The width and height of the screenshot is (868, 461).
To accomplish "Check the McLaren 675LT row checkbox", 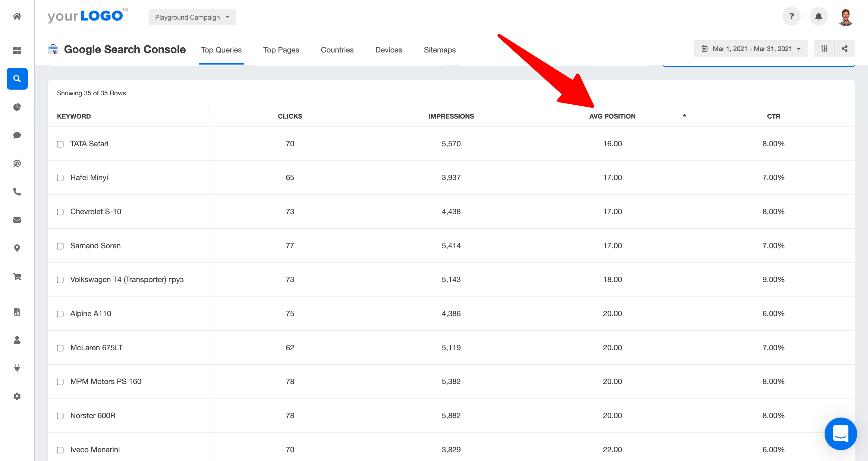I will (60, 348).
